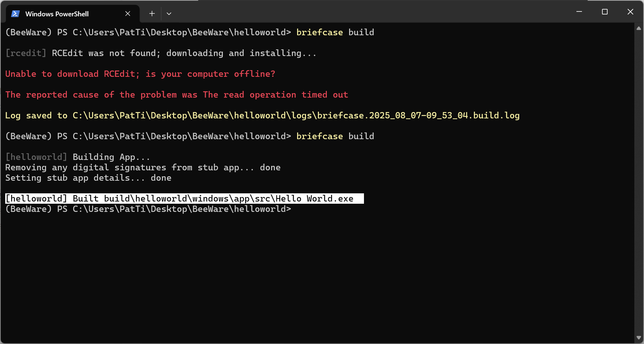
Task: Click the first 'briefcase build' command text
Action: click(335, 32)
